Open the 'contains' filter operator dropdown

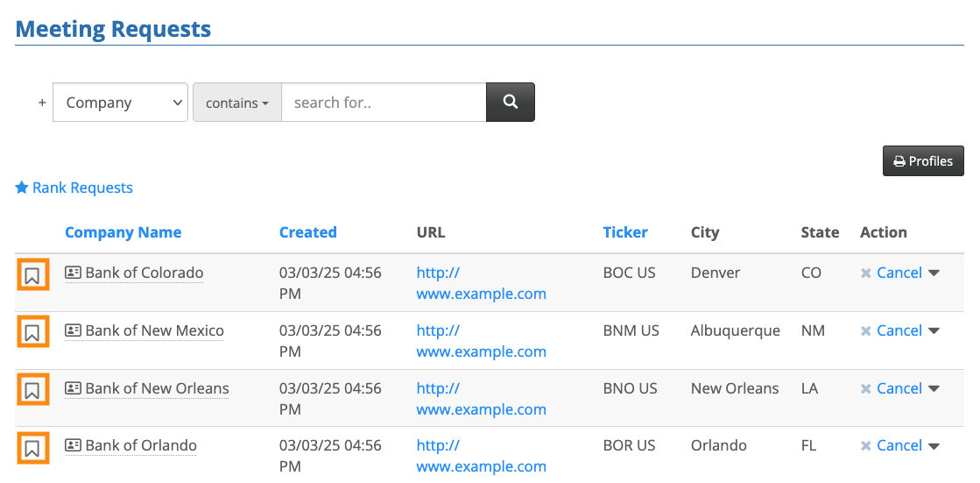pyautogui.click(x=237, y=103)
